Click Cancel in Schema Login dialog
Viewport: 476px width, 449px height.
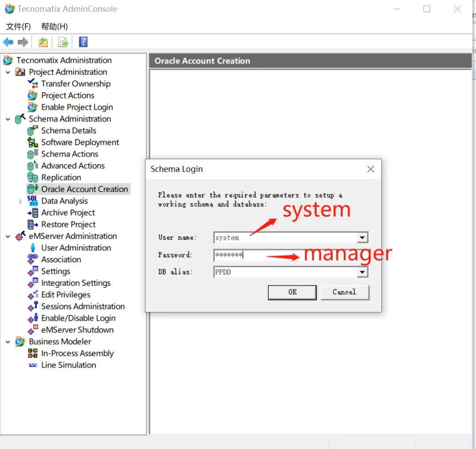[x=345, y=292]
